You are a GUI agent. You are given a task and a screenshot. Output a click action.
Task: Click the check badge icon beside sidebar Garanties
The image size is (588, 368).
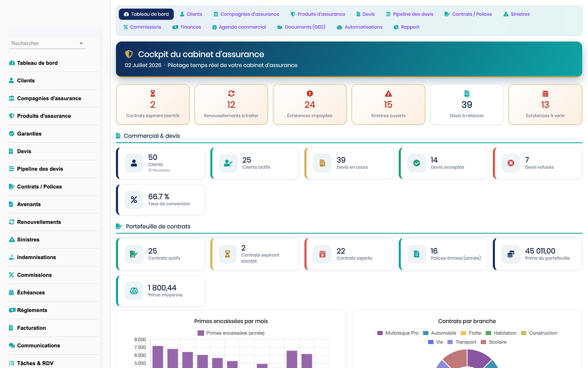(12, 133)
